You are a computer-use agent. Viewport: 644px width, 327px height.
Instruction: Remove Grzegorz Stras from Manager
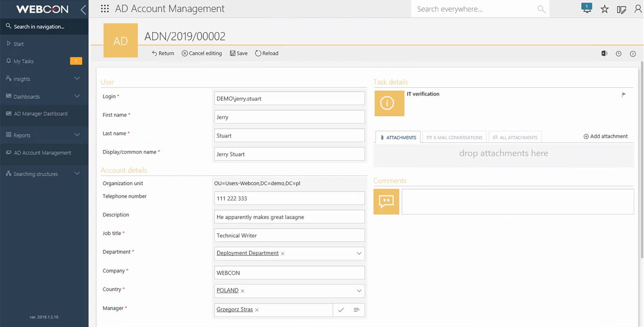(x=257, y=310)
